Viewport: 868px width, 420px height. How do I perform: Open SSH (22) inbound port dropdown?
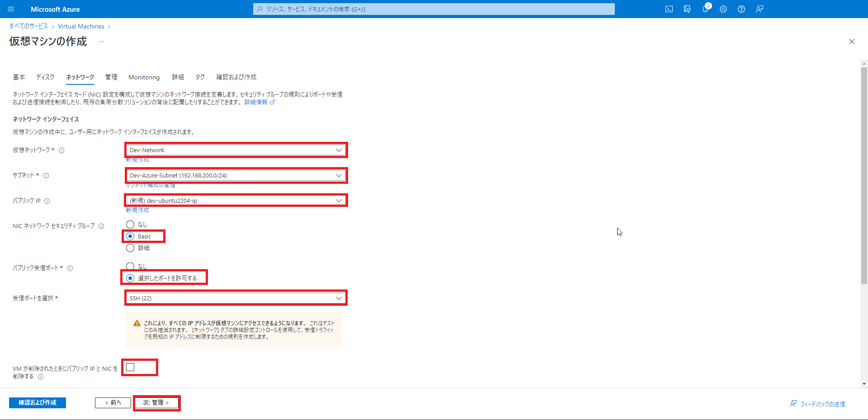click(236, 298)
